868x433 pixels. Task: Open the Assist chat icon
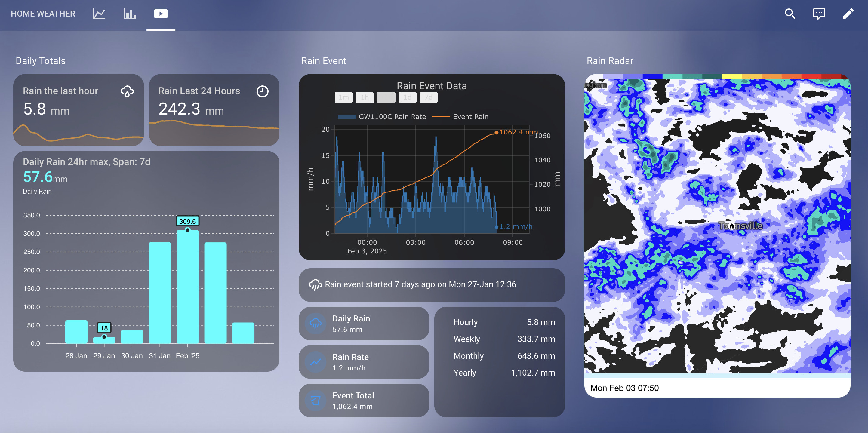click(819, 14)
